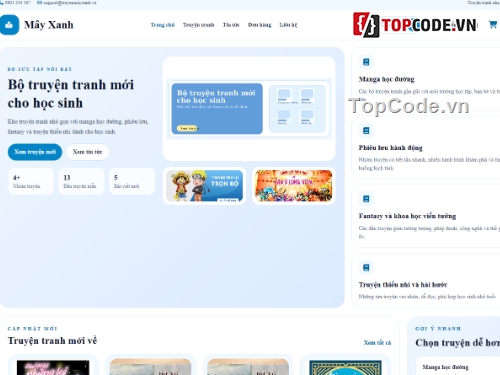
Task: Open the Truyện tranh menu item
Action: pyautogui.click(x=198, y=25)
